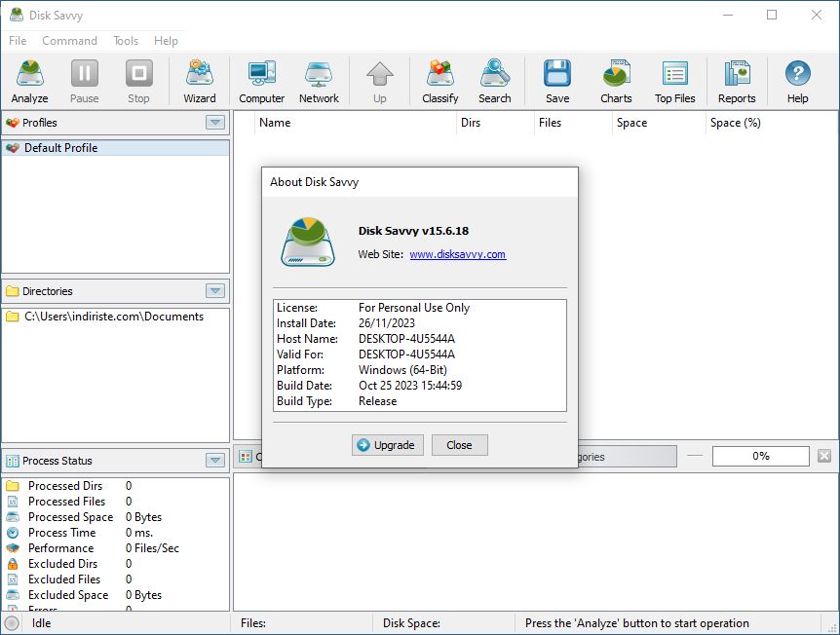840x635 pixels.
Task: Select the Process Time status row
Action: click(116, 532)
